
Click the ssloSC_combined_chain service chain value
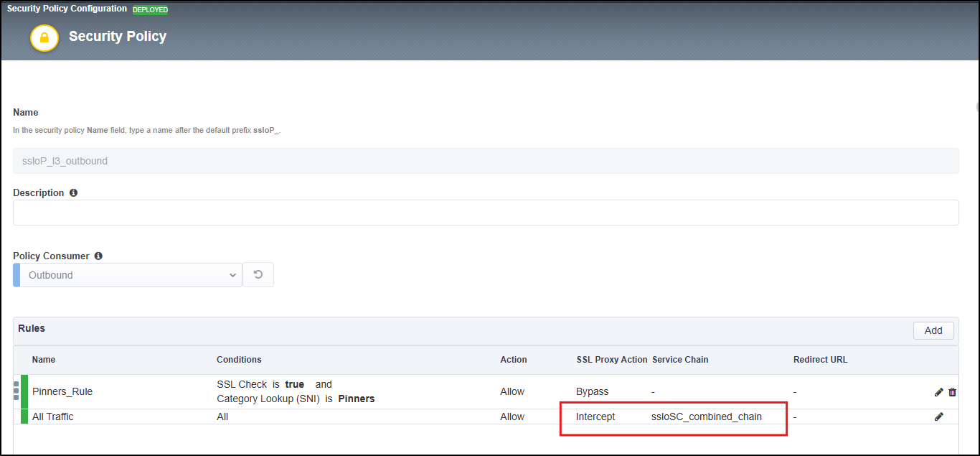pyautogui.click(x=707, y=417)
